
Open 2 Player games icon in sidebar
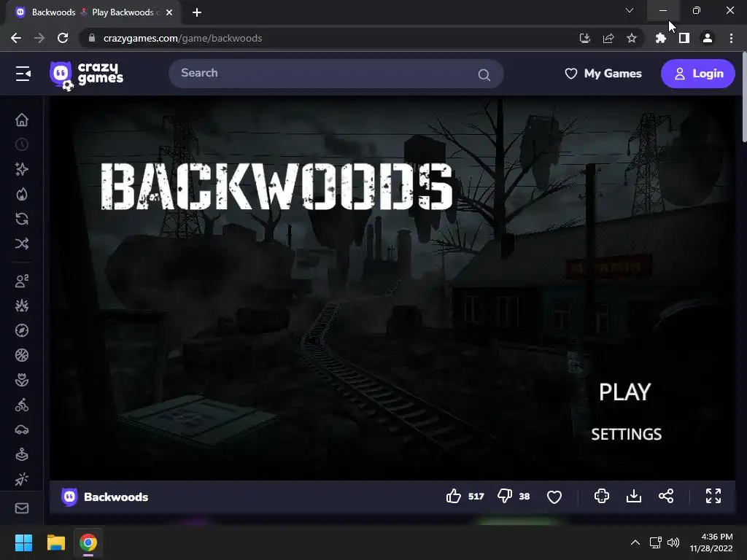[x=22, y=281]
